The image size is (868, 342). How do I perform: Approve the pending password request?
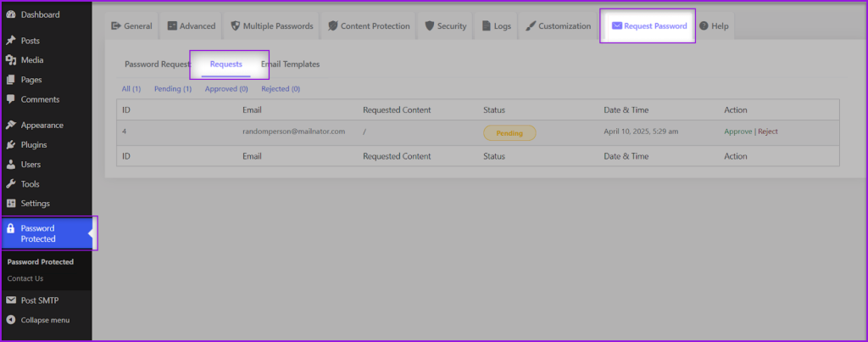[737, 132]
